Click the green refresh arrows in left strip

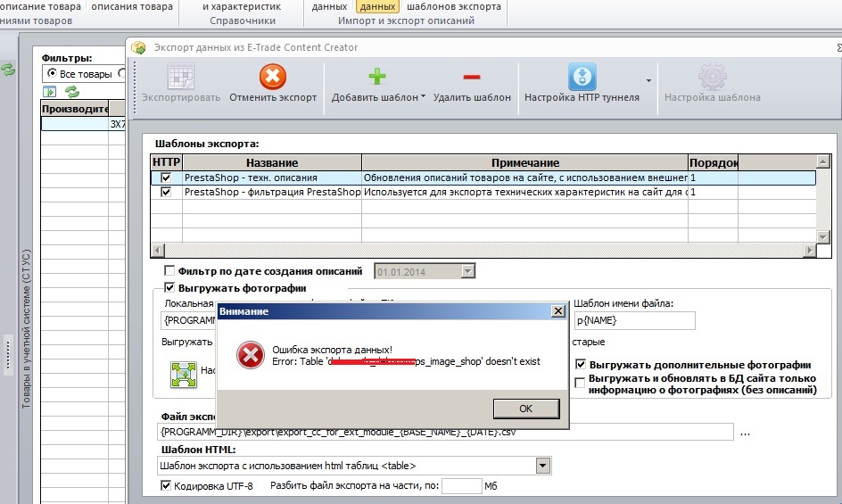[7, 70]
